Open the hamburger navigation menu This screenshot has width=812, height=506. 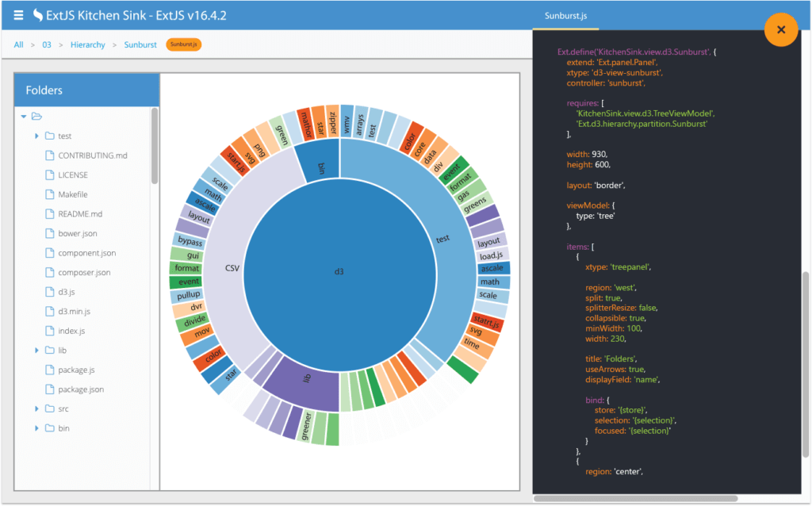[x=17, y=14]
